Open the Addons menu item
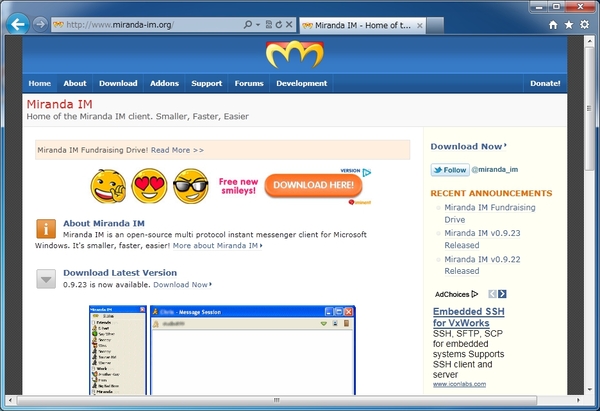600x411 pixels. click(x=165, y=83)
